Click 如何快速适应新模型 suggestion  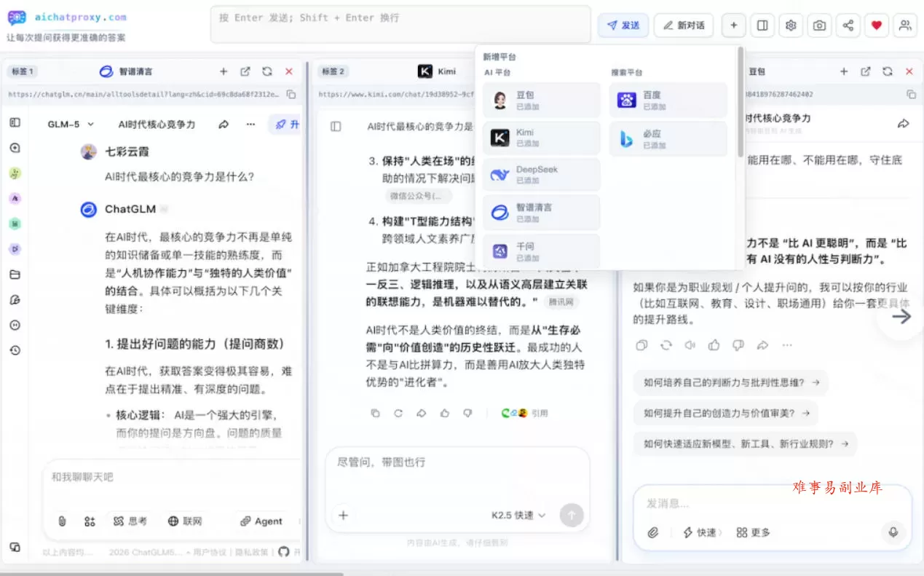746,443
